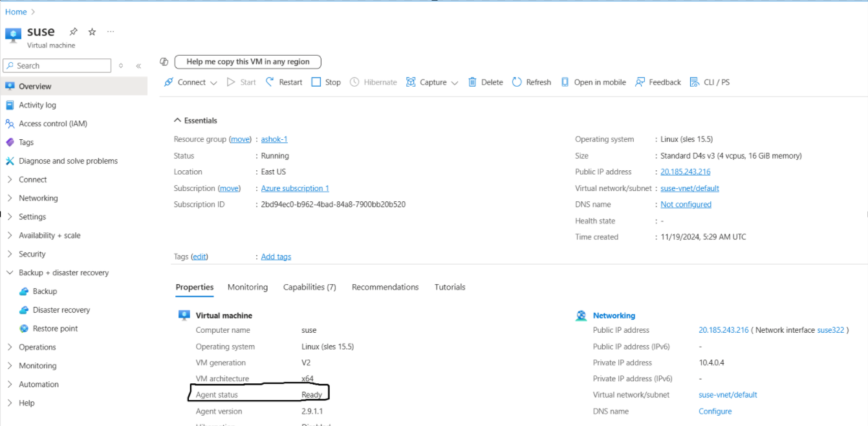868x426 pixels.
Task: Open Azure subscription 1 link
Action: click(x=295, y=188)
